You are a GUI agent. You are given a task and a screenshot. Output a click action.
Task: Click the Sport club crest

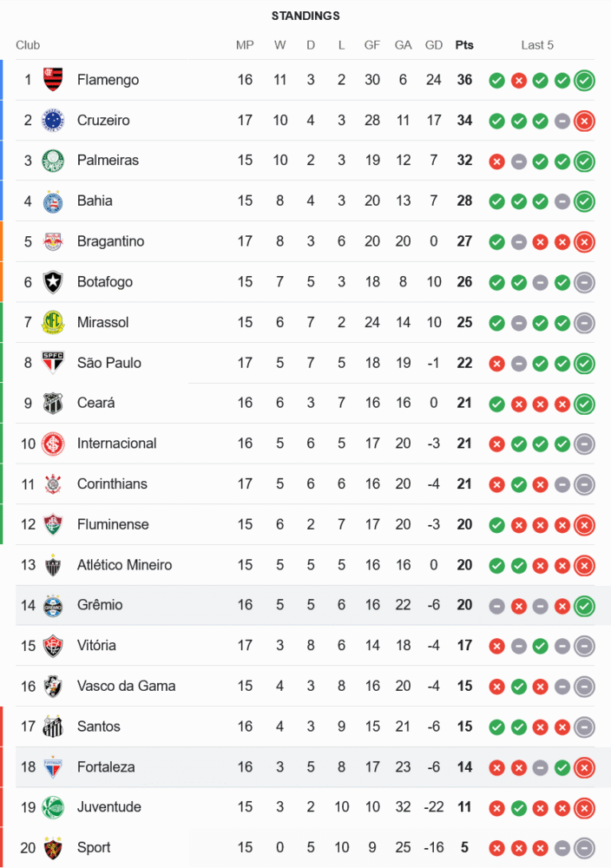click(54, 848)
